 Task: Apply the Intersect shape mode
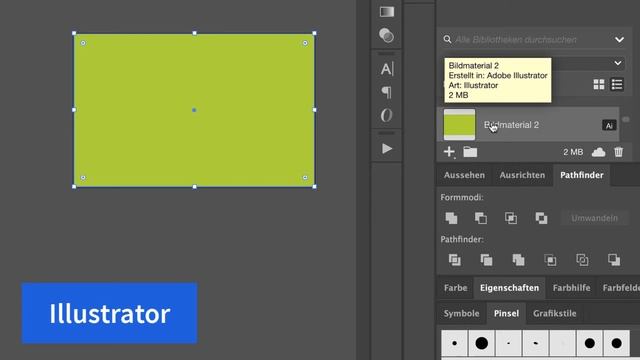click(511, 218)
